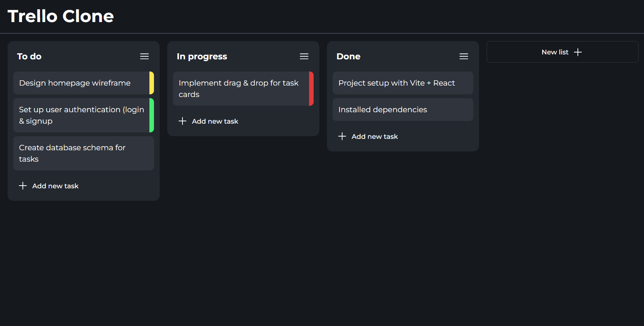Image resolution: width=644 pixels, height=326 pixels.
Task: Click the Trello Clone header logo
Action: tap(60, 16)
